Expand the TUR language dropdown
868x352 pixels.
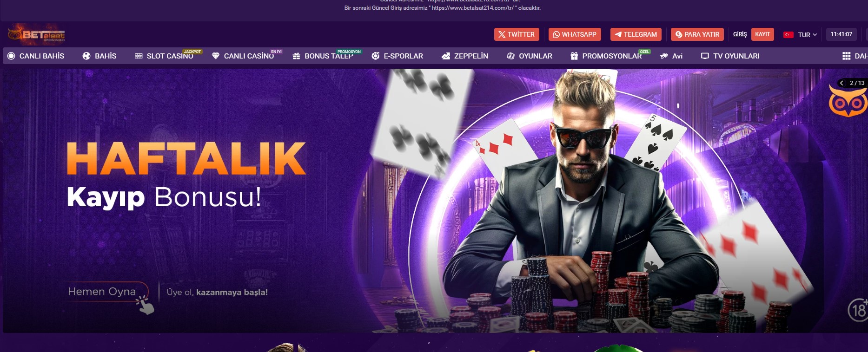point(801,35)
